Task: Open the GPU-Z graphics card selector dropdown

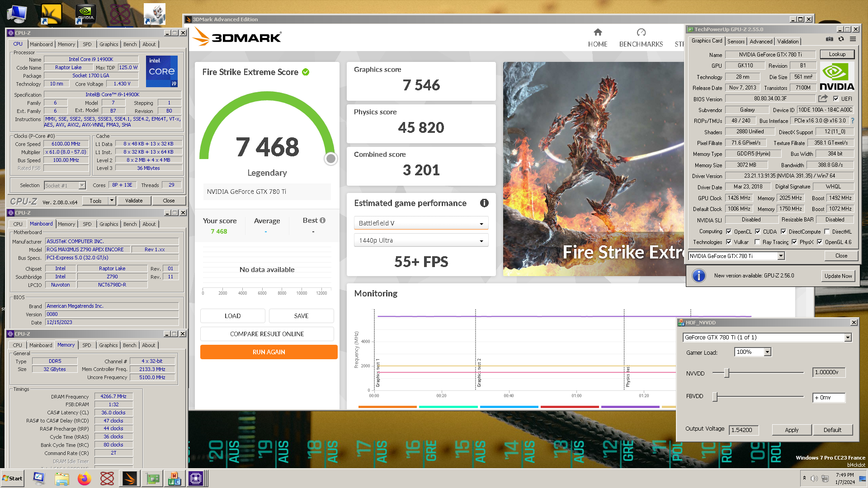Action: [736, 256]
